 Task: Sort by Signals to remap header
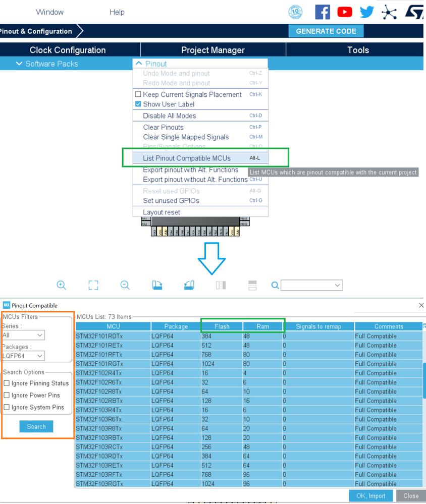[x=318, y=326]
